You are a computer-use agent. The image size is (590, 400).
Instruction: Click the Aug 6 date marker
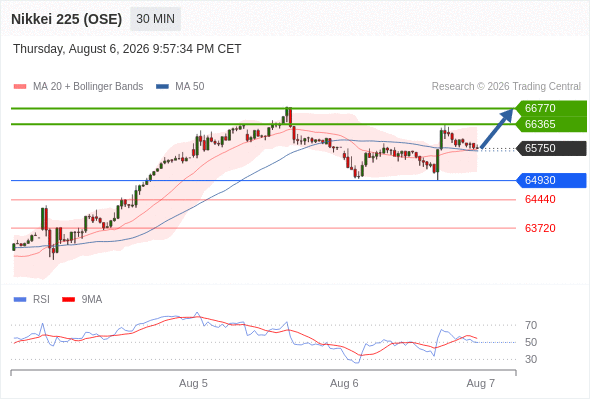tap(344, 383)
